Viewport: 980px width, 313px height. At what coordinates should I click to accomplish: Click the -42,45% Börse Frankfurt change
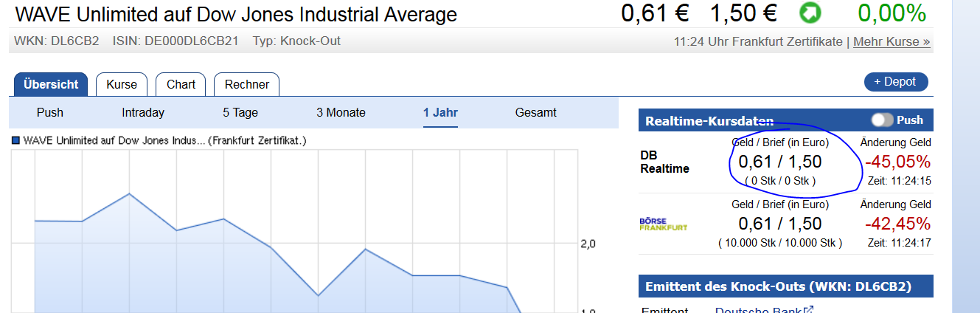tap(897, 224)
